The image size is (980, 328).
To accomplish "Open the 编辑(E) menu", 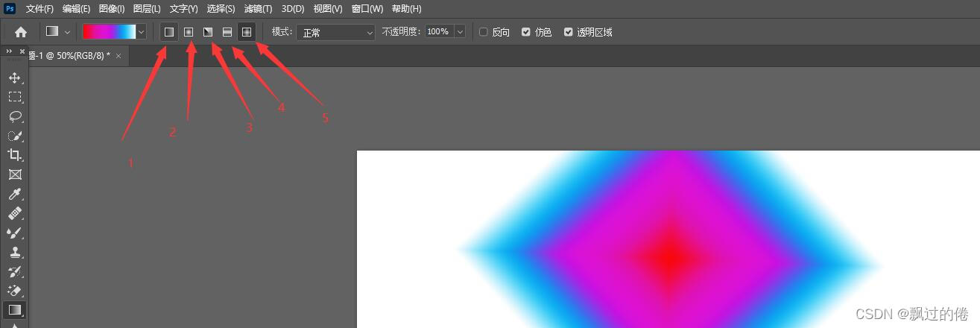I will click(x=76, y=9).
